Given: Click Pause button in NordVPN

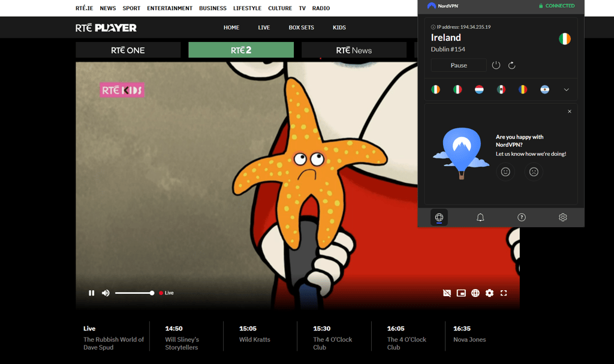Looking at the screenshot, I should 459,65.
